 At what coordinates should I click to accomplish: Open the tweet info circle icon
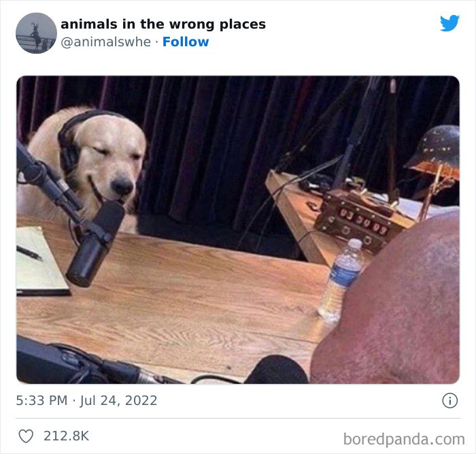point(449,400)
